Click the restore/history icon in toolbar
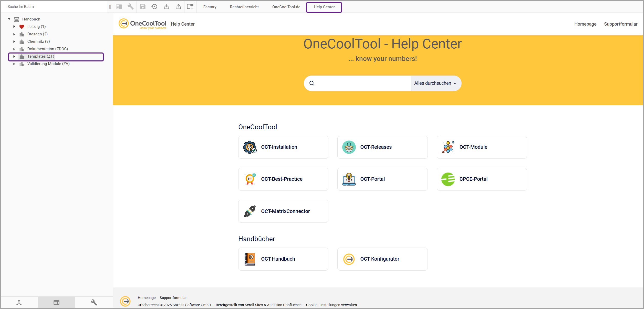Viewport: 644px width, 309px height. click(154, 7)
